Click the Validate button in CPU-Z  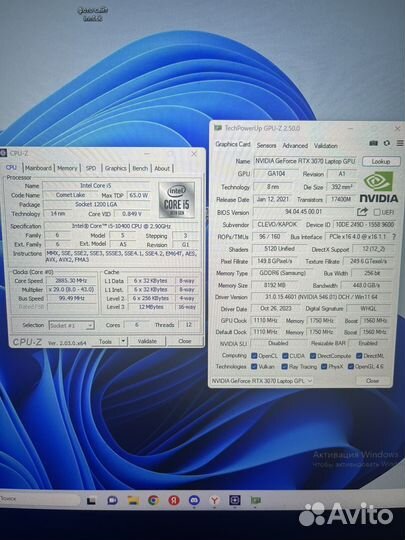[147, 341]
